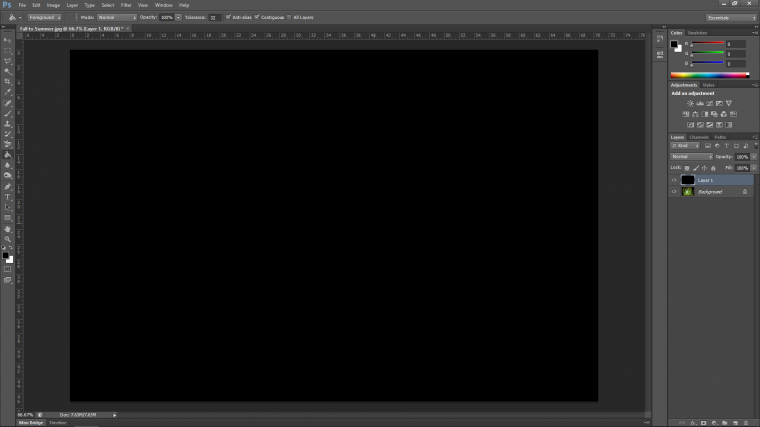
Task: Select the Healing Brush tool
Action: pyautogui.click(x=7, y=103)
